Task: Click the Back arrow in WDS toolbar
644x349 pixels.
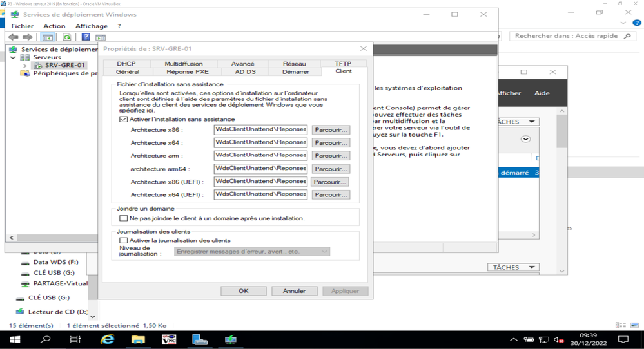Action: click(x=13, y=37)
